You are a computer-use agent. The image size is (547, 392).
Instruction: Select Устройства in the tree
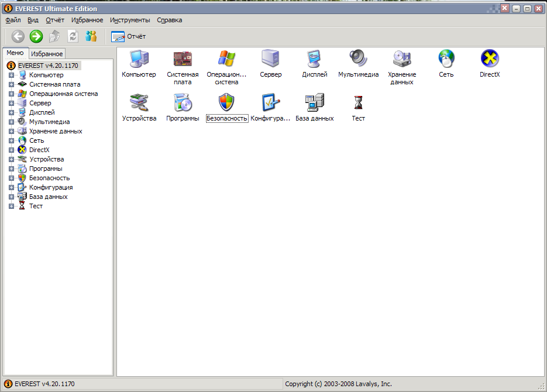click(47, 159)
